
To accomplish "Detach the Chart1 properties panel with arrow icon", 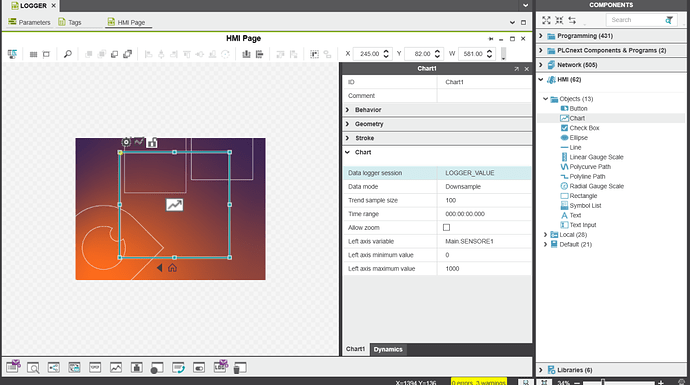I will click(517, 69).
